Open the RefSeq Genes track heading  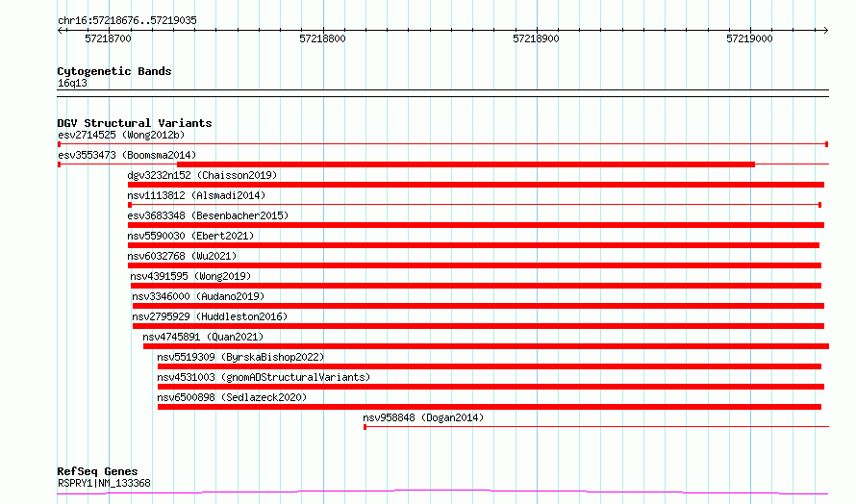pyautogui.click(x=97, y=471)
